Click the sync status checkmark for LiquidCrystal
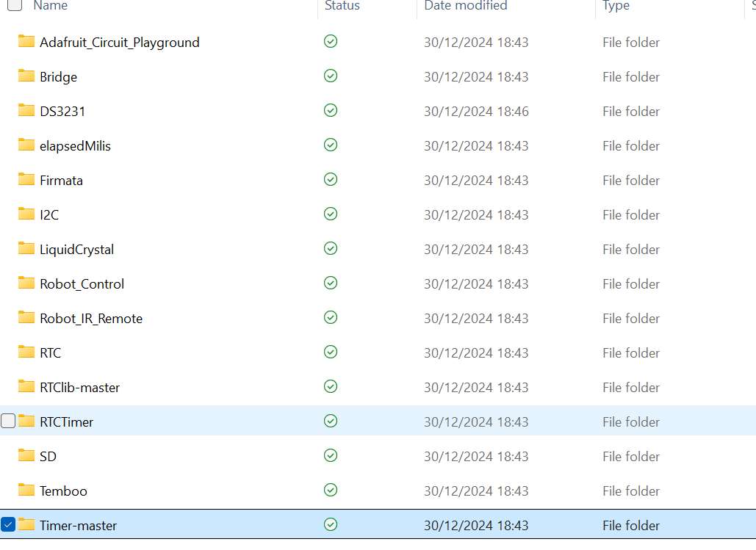The width and height of the screenshot is (756, 550). (331, 249)
